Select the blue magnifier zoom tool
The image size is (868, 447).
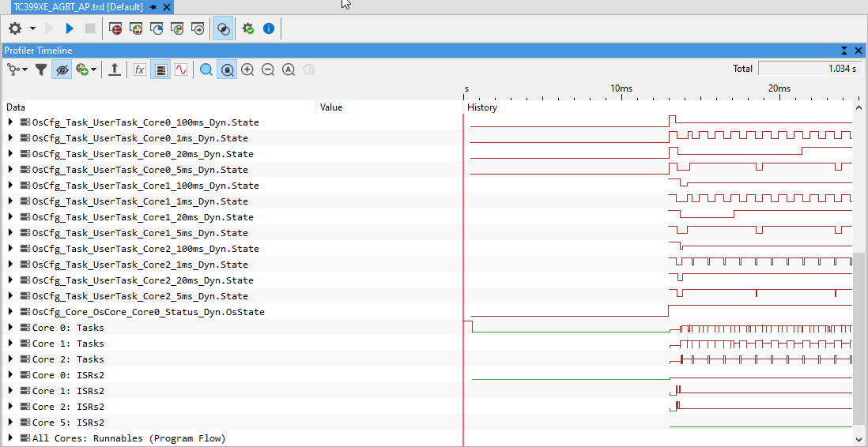[206, 69]
